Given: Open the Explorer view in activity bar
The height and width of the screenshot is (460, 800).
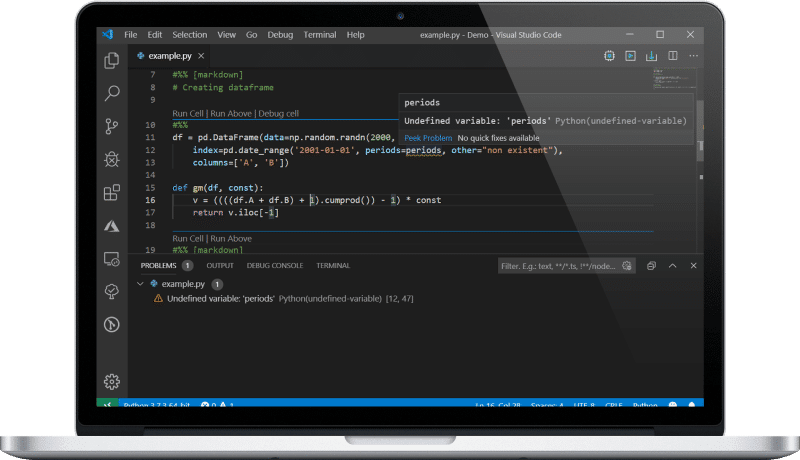Looking at the screenshot, I should (112, 61).
